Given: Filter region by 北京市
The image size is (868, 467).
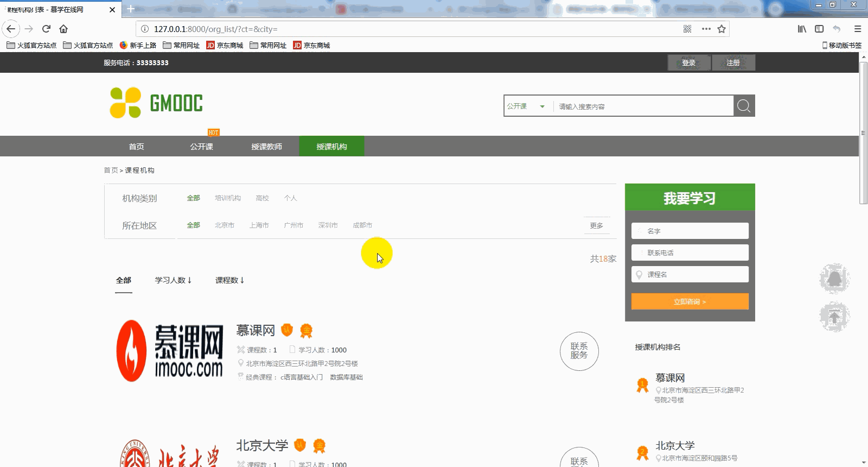Looking at the screenshot, I should pyautogui.click(x=225, y=225).
